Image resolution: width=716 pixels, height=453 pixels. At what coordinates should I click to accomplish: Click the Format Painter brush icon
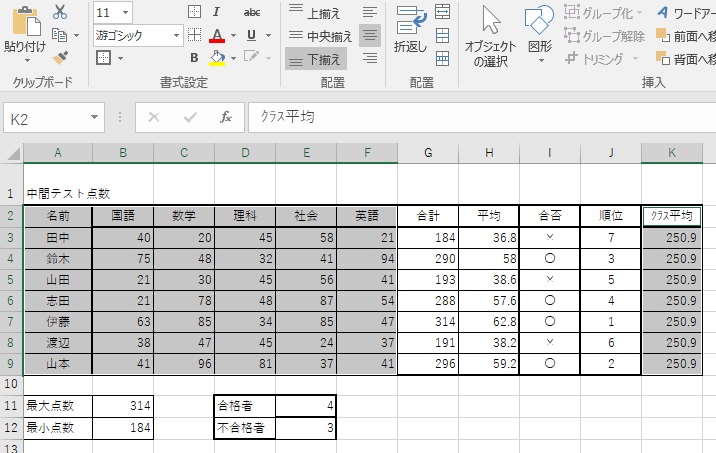pyautogui.click(x=60, y=58)
